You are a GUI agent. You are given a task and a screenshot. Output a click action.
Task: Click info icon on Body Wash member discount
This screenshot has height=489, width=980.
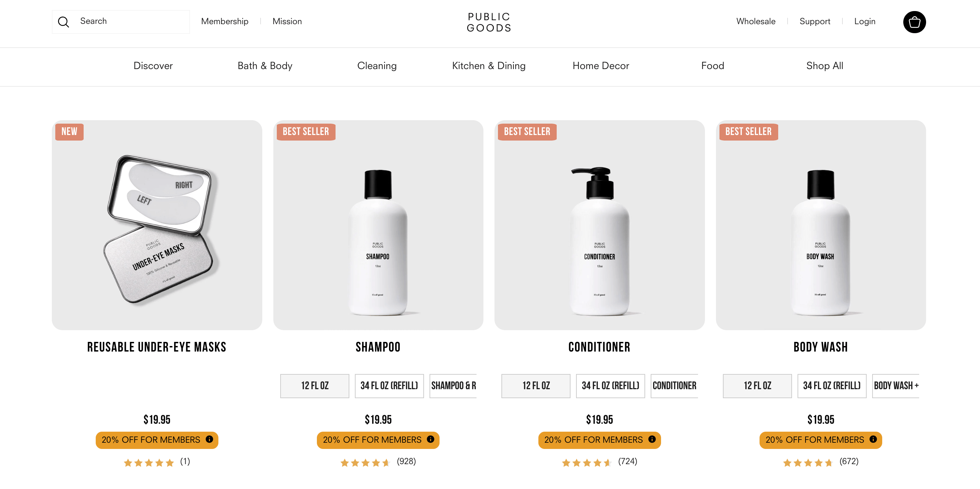[x=873, y=439]
